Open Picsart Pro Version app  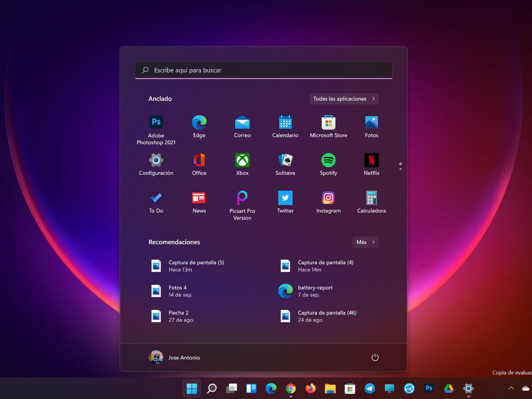coord(242,198)
